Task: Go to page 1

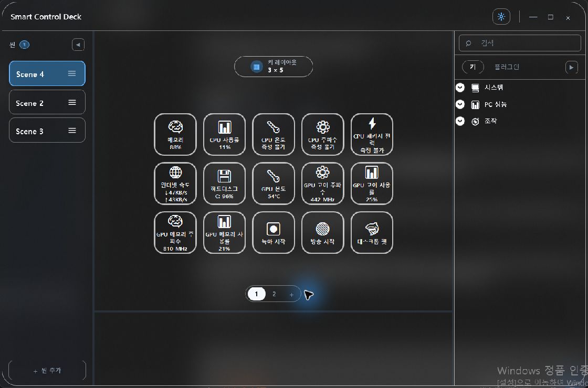Action: pyautogui.click(x=257, y=294)
